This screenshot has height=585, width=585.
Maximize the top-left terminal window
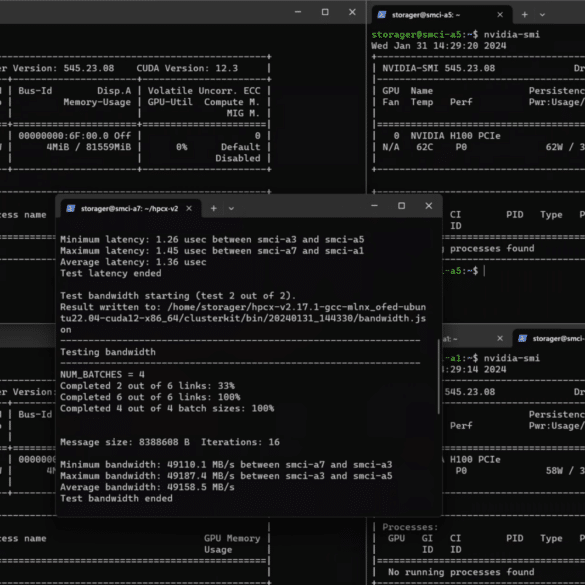[325, 12]
